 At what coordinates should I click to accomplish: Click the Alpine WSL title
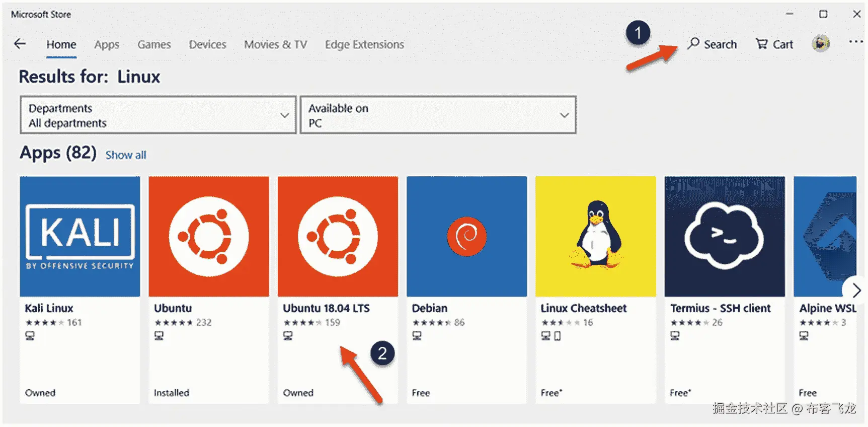(827, 308)
